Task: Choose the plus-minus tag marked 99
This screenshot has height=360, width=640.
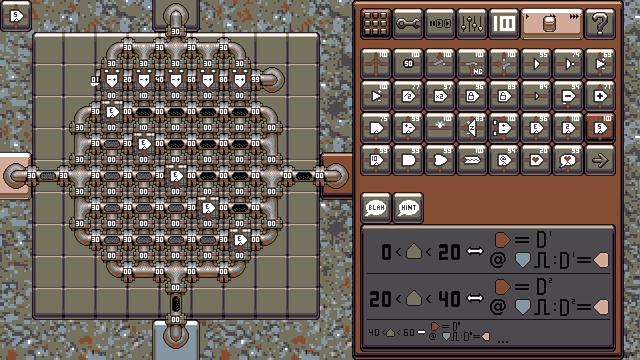Action: point(408,127)
